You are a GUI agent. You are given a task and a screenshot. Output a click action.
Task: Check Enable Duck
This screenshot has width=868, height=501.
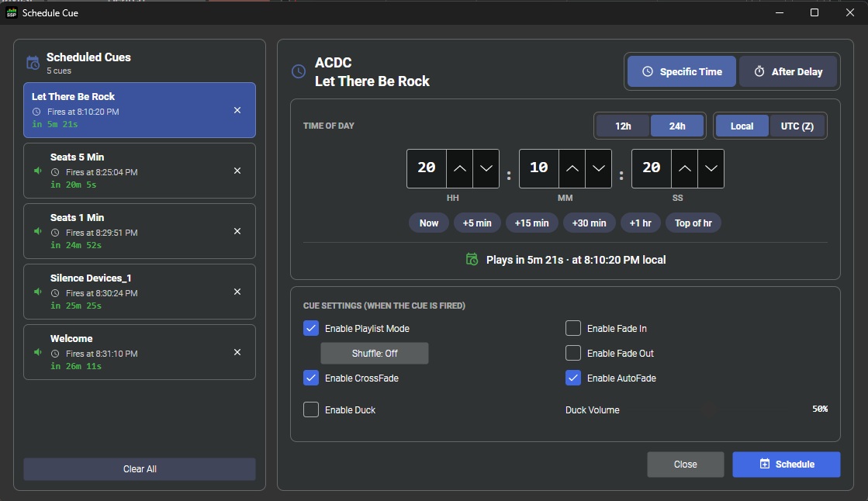[311, 409]
